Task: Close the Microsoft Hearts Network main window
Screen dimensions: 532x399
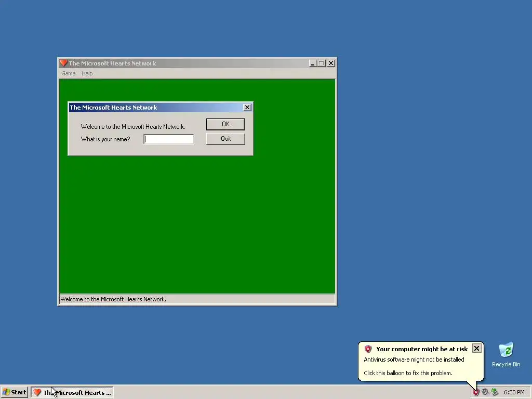Action: [331, 63]
